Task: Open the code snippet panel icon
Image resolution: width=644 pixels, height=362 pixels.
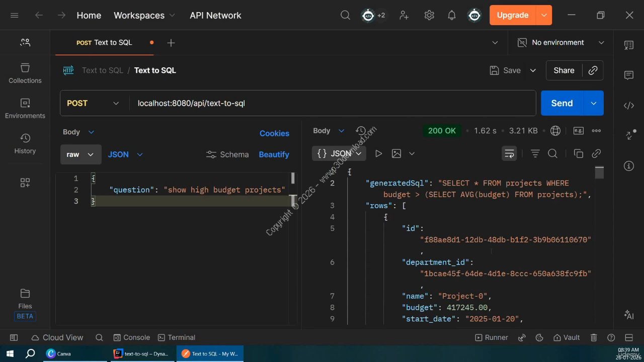Action: (x=629, y=106)
